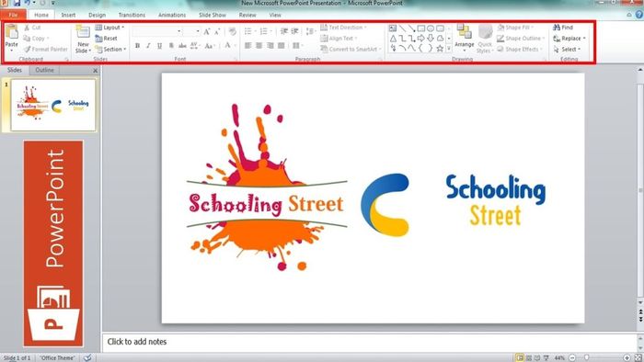This screenshot has height=362, width=644.
Task: Click the Replace button
Action: pos(569,38)
